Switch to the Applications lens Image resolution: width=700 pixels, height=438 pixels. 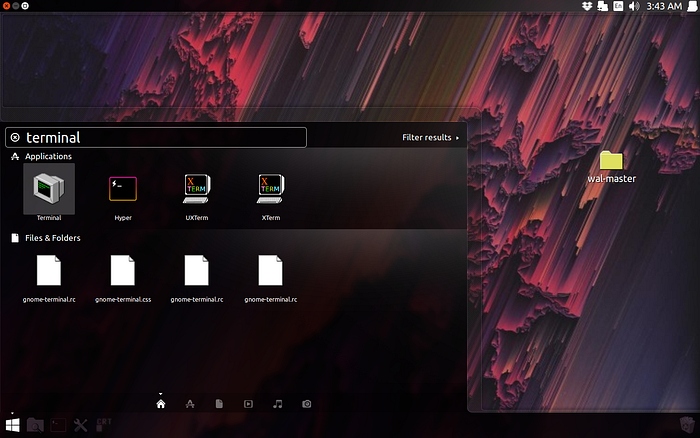coord(190,404)
